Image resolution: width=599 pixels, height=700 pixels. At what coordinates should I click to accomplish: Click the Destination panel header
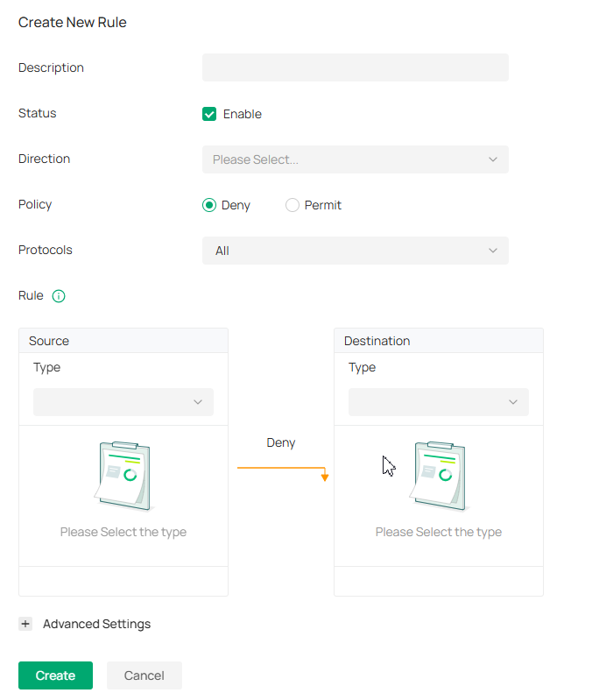tap(439, 341)
